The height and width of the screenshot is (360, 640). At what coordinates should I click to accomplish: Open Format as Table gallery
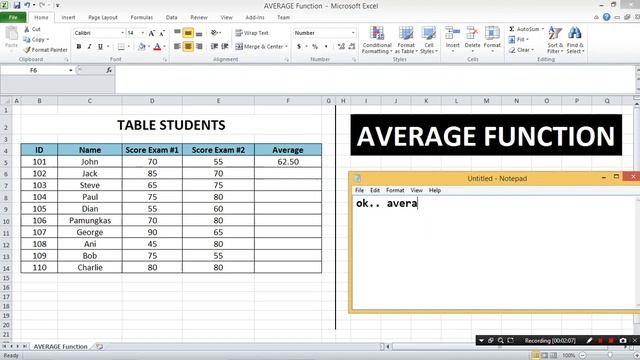pos(406,40)
